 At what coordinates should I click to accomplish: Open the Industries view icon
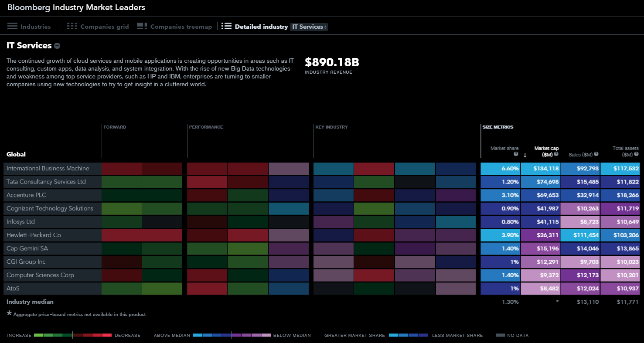tap(12, 27)
